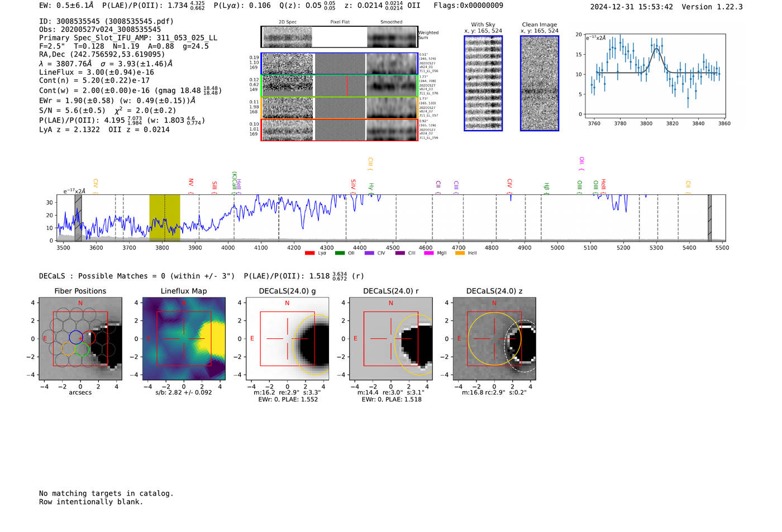Click the '2D Spec' column header
The width and height of the screenshot is (782, 532).
point(288,22)
